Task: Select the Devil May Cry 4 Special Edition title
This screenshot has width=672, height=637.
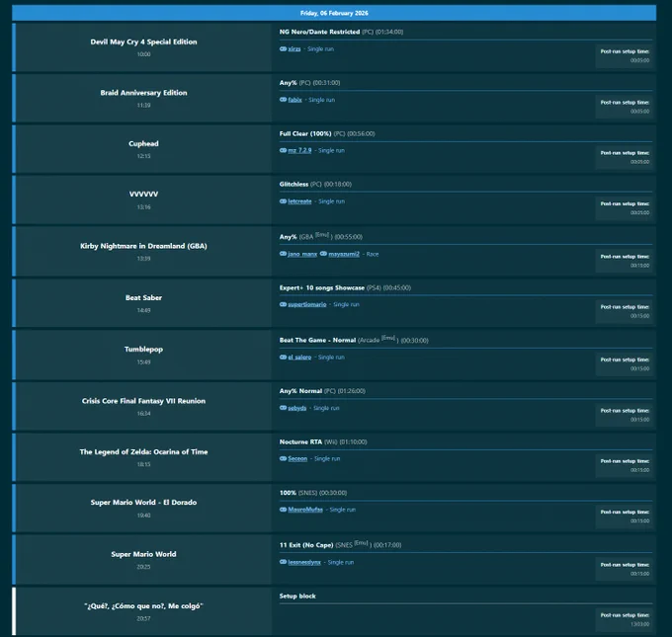Action: tap(143, 42)
